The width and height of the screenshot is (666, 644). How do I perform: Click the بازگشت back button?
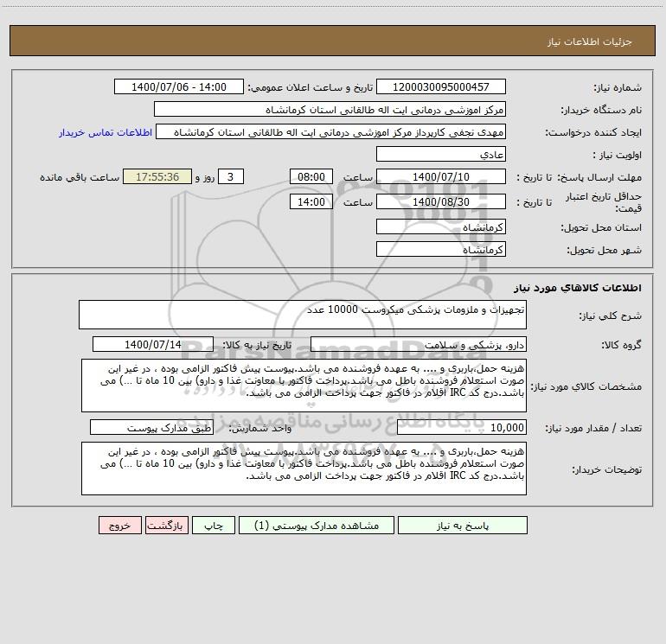166,525
